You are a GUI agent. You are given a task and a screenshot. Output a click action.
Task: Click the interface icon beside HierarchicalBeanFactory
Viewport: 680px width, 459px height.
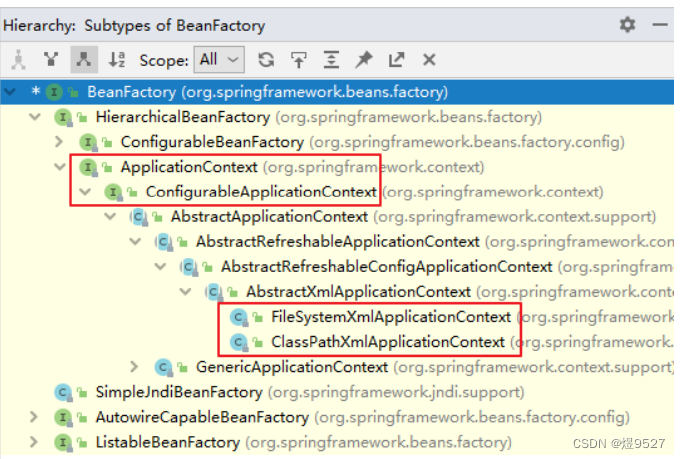[63, 118]
